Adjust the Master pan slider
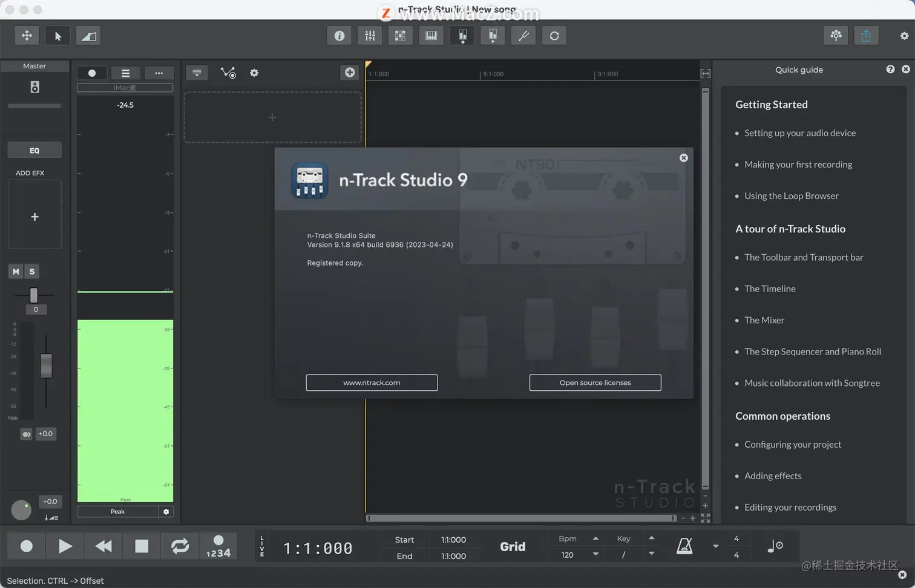Screen dimensions: 915x588 tap(34, 295)
